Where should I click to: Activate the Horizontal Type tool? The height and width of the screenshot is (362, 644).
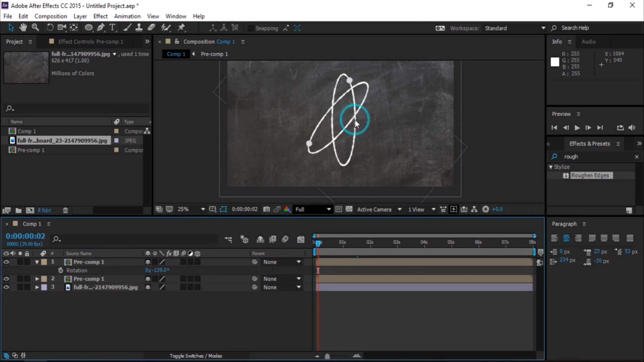[113, 27]
